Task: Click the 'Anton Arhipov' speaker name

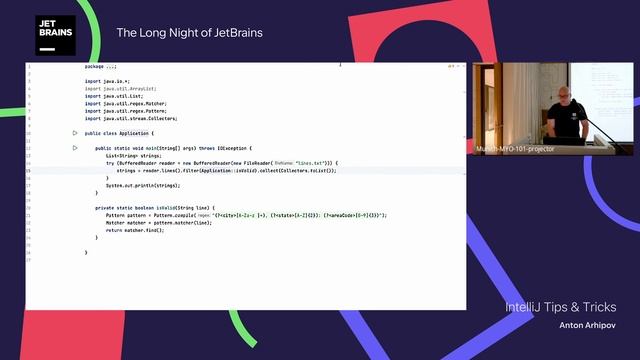Action: [587, 325]
